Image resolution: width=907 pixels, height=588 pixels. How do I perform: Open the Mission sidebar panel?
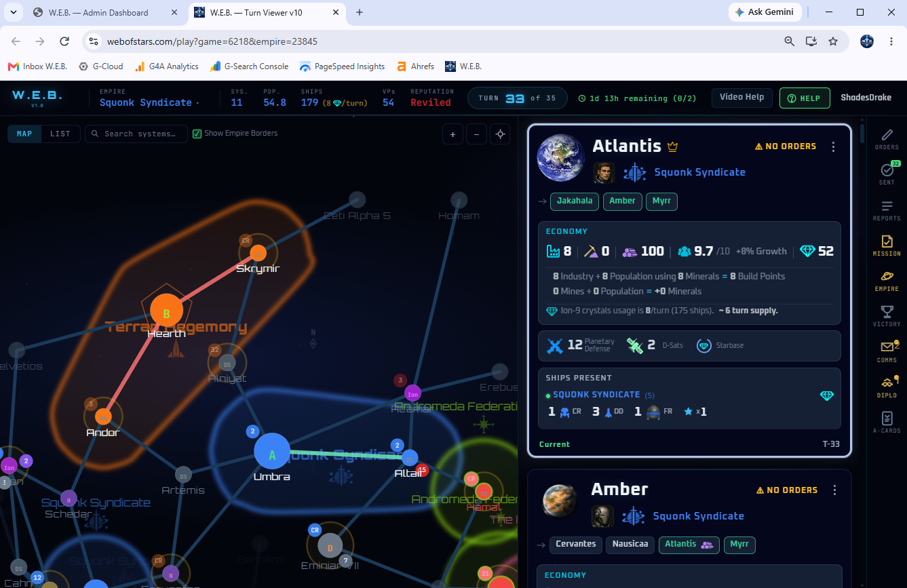pyautogui.click(x=887, y=245)
